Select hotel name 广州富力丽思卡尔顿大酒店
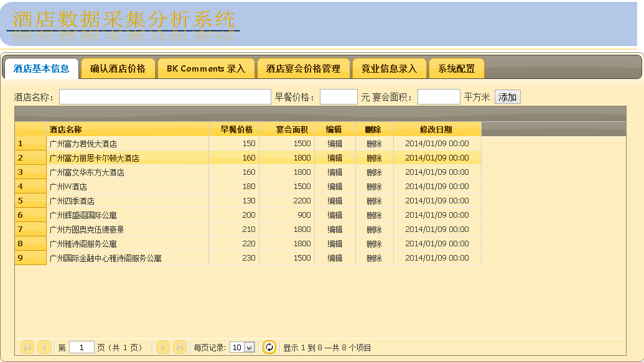644x362 pixels. point(94,159)
